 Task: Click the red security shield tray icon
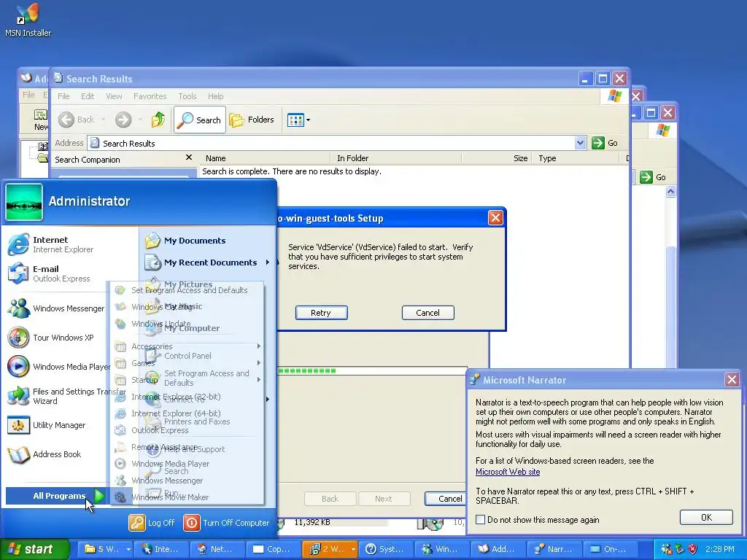click(692, 549)
